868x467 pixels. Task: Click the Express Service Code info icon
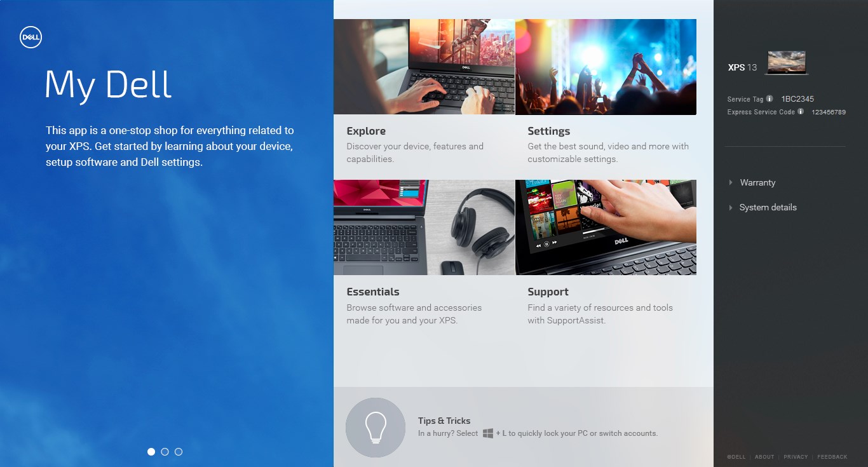pos(801,111)
